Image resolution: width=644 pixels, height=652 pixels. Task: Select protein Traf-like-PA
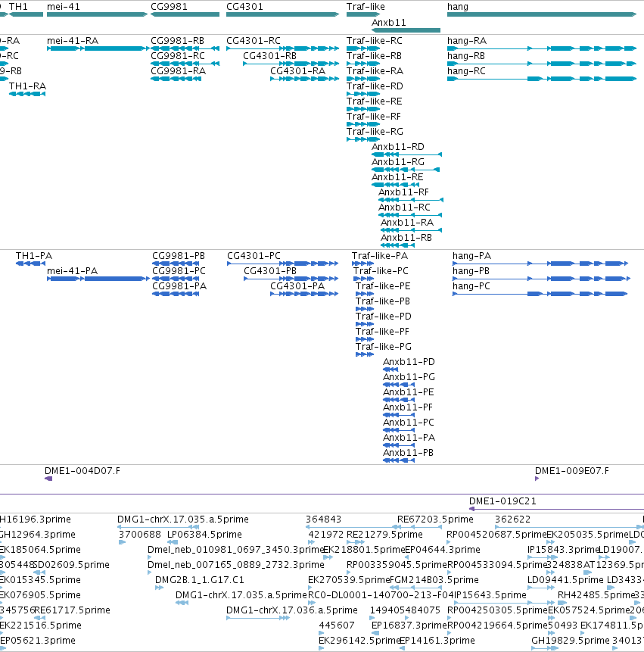click(362, 264)
